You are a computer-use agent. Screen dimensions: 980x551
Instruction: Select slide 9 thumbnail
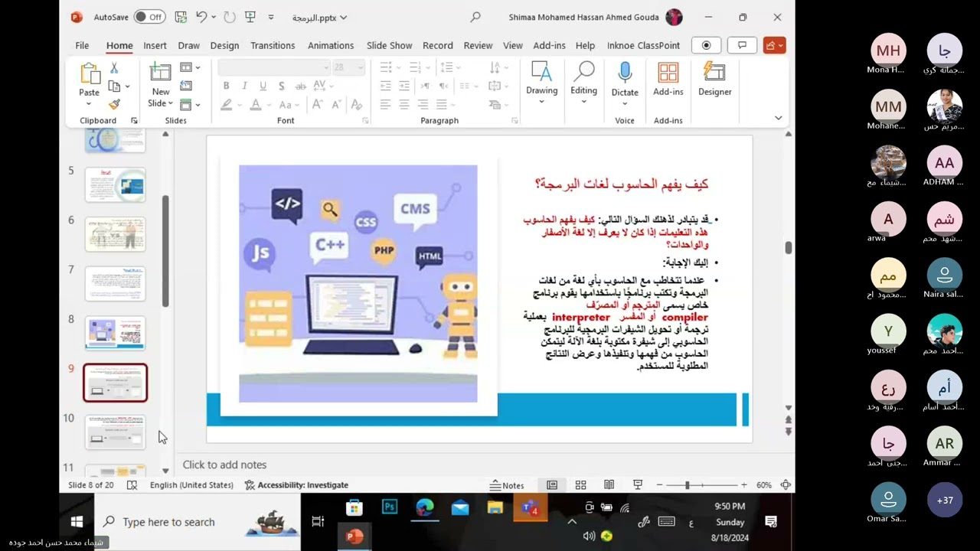pyautogui.click(x=115, y=383)
